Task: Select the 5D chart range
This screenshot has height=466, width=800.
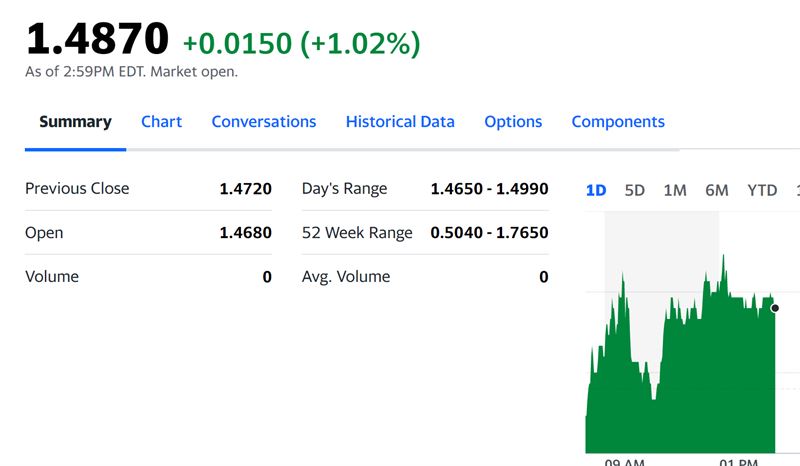Action: 635,190
